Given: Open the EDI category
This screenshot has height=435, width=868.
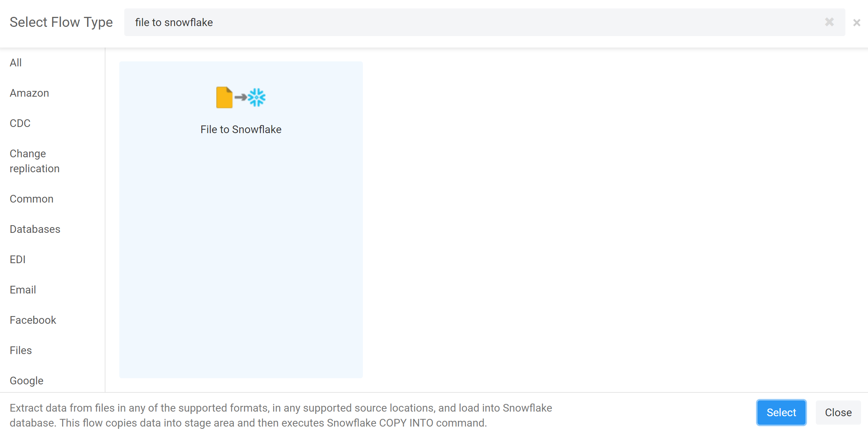Looking at the screenshot, I should click(18, 259).
